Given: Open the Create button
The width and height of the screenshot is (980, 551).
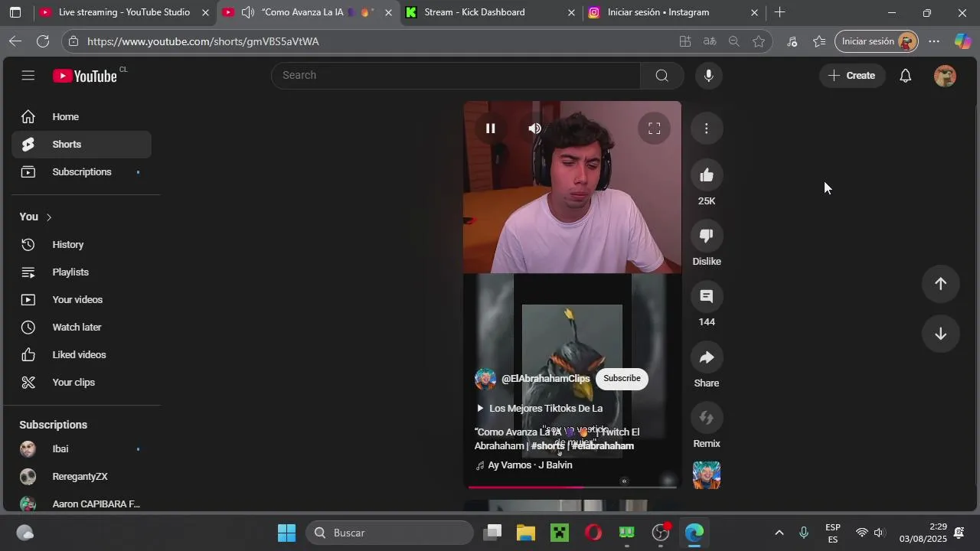Looking at the screenshot, I should click(852, 75).
